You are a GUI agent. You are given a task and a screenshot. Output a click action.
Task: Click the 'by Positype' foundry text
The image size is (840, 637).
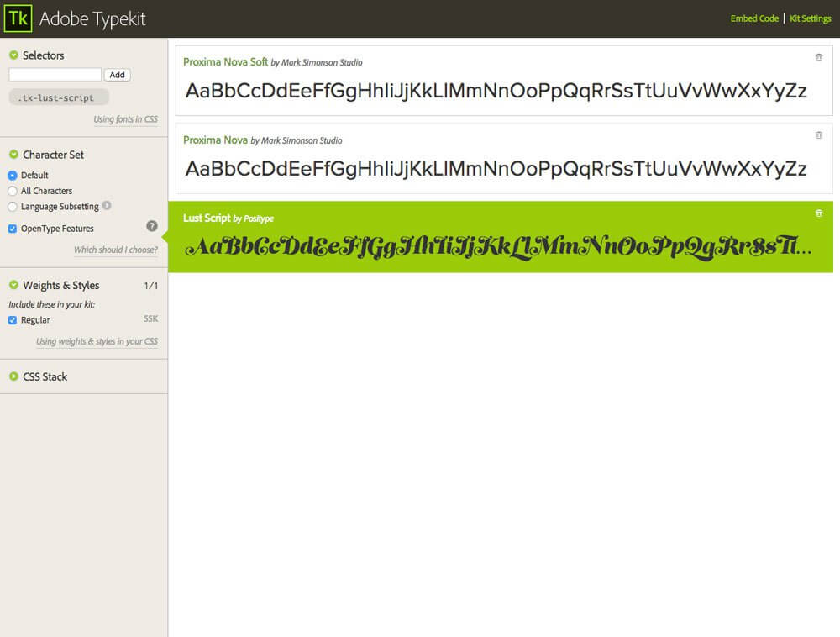pyautogui.click(x=254, y=218)
